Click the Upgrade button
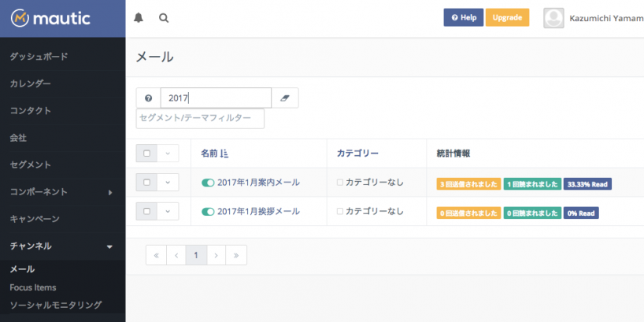This screenshot has width=644, height=322. pyautogui.click(x=507, y=17)
